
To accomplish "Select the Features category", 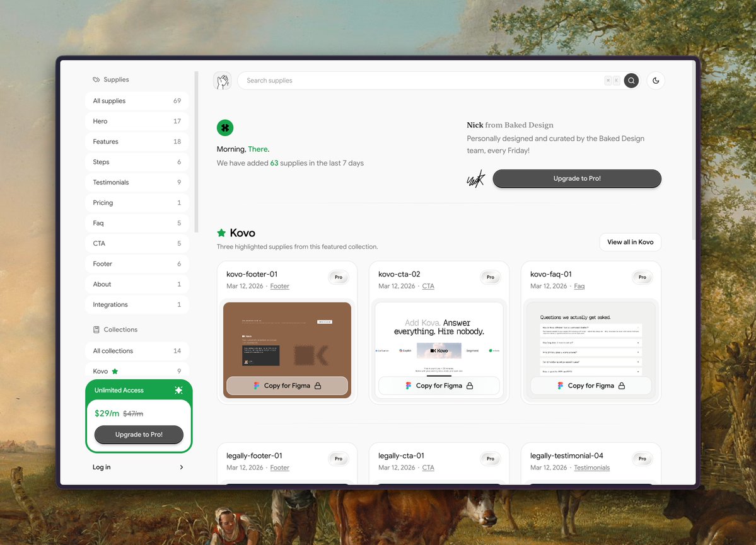I will (137, 142).
